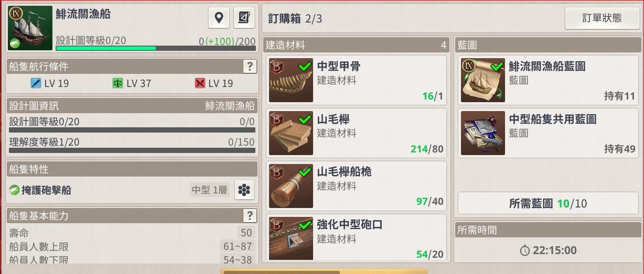Click the 中型船隻共用藍圖 shared blueprint icon
644x274 pixels.
[483, 133]
